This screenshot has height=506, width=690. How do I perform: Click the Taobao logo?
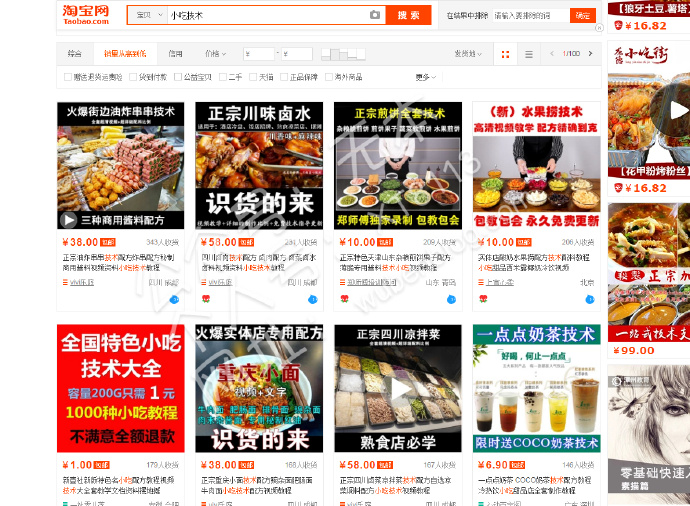(x=85, y=15)
